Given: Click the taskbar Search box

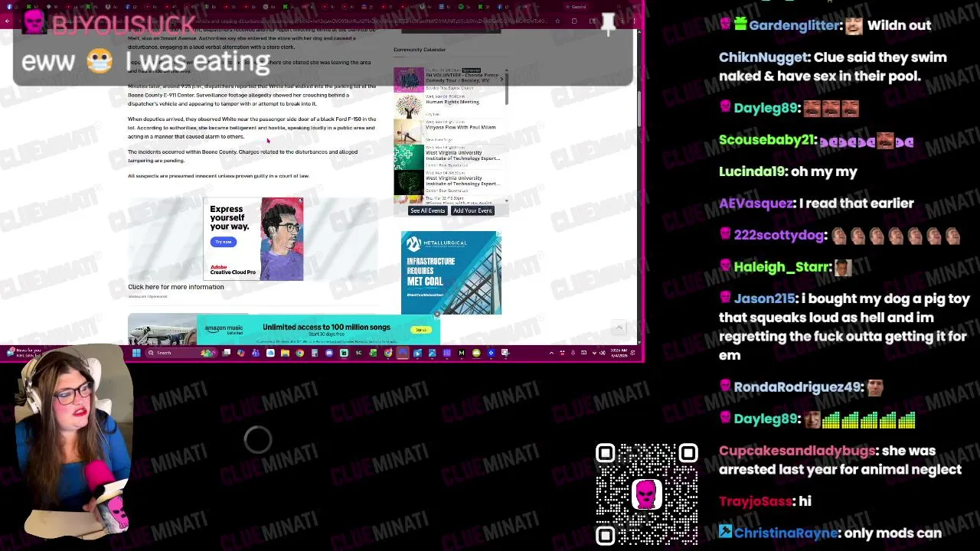Looking at the screenshot, I should 182,353.
